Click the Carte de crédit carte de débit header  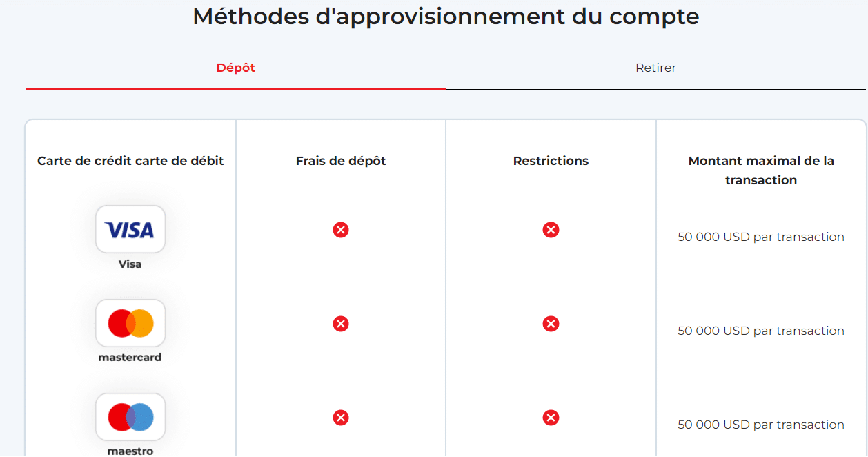point(130,161)
